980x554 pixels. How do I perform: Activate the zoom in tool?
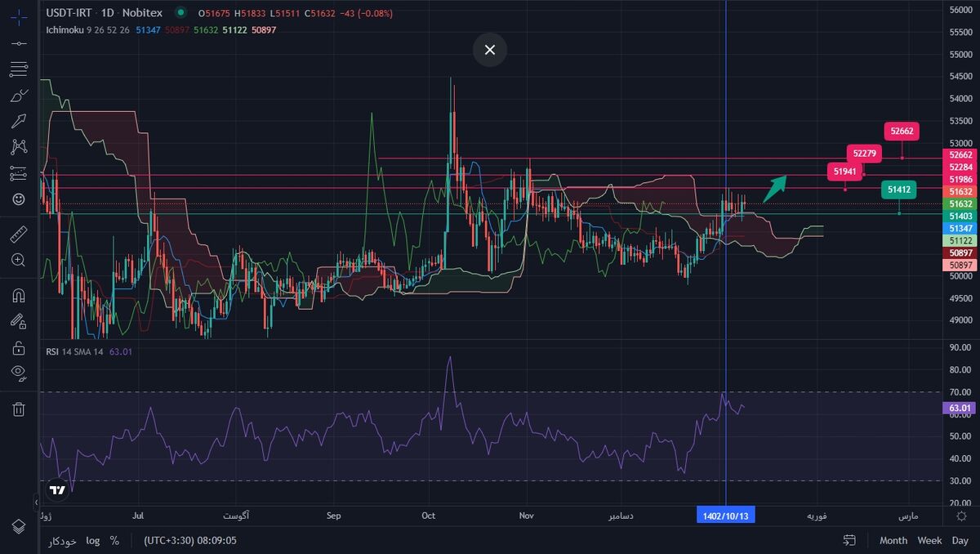(x=18, y=261)
